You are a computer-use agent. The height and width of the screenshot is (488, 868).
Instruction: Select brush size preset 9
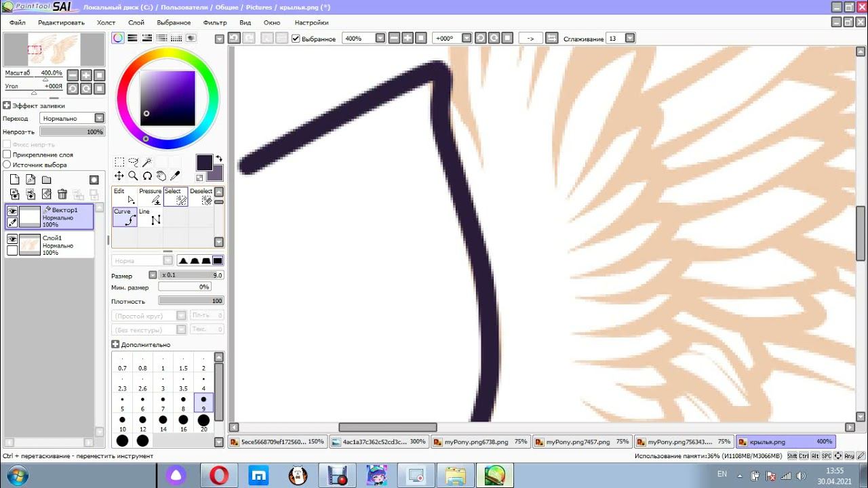[x=203, y=403]
